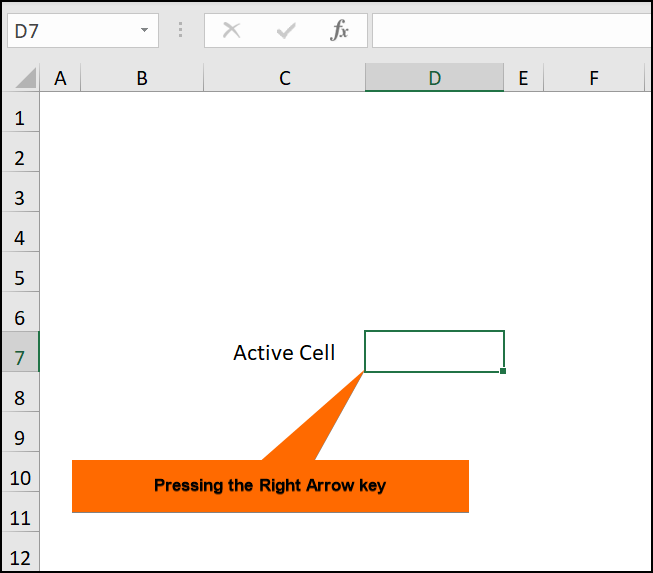Image resolution: width=653 pixels, height=573 pixels.
Task: Click the Cancel X icon in formula bar
Action: click(231, 31)
